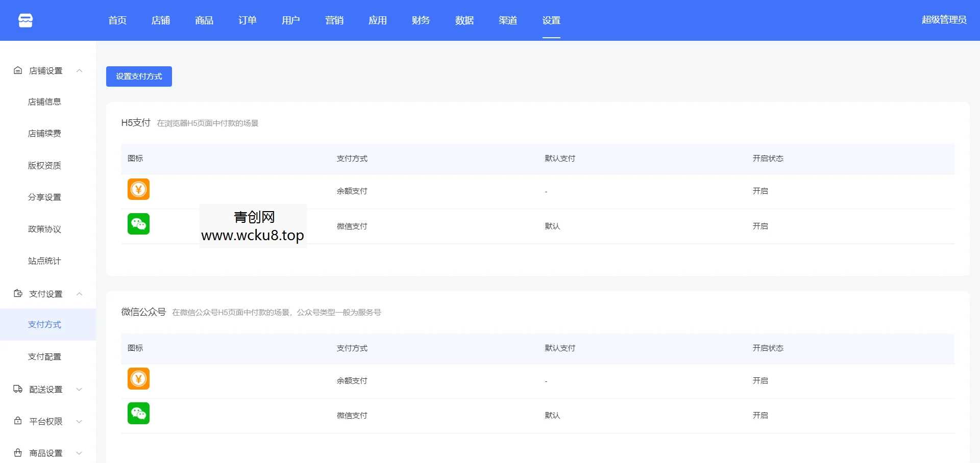This screenshot has height=463, width=980.
Task: Click the 设置支付方式 button
Action: pos(139,76)
